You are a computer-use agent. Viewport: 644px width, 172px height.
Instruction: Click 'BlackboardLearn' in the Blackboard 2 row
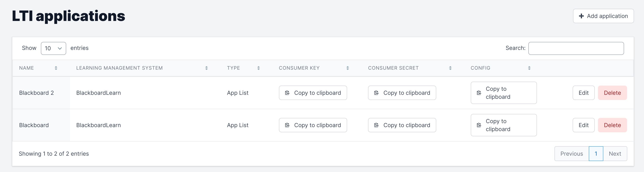[x=98, y=93]
